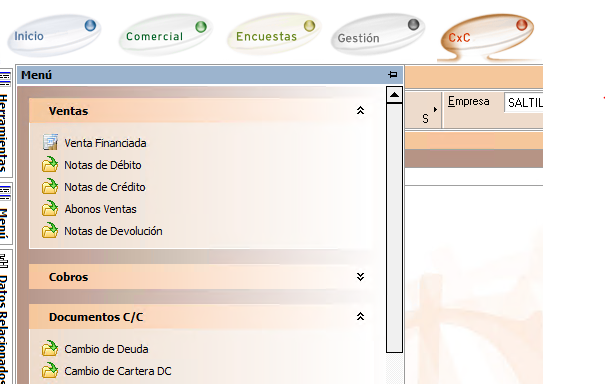Open the Encuestas module tab
The height and width of the screenshot is (384, 605).
(274, 36)
